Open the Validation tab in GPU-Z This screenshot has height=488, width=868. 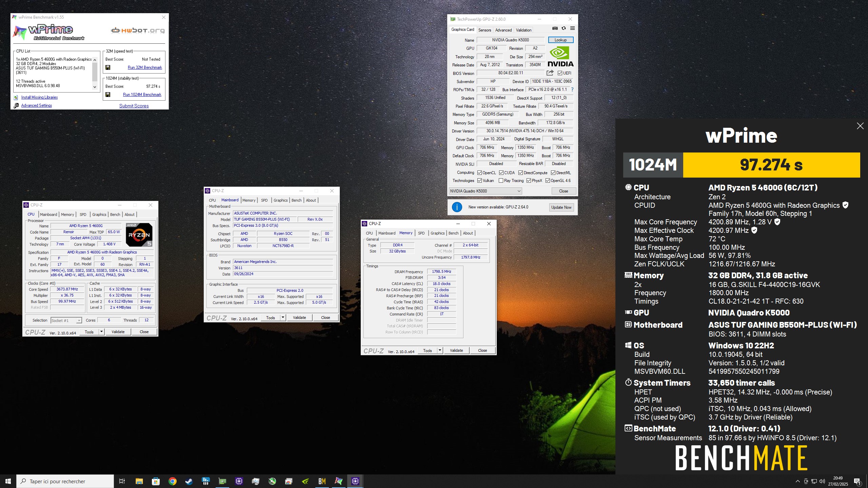click(524, 30)
